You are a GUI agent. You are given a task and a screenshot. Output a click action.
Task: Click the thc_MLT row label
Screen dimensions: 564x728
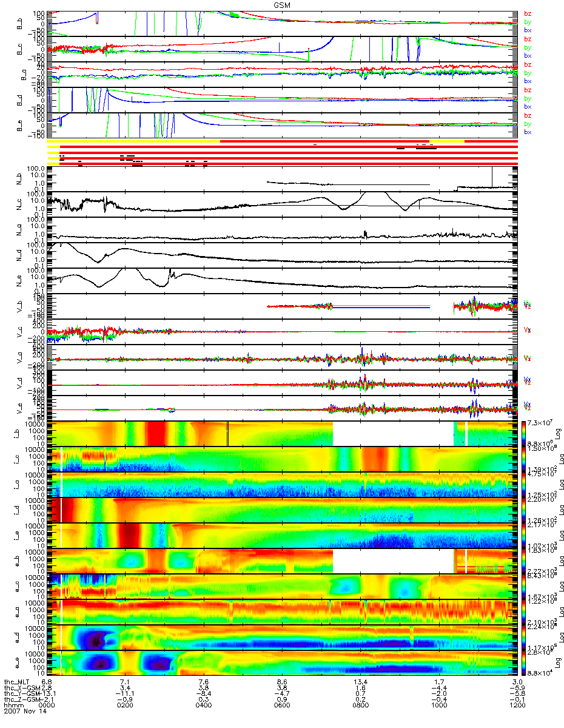(16, 681)
